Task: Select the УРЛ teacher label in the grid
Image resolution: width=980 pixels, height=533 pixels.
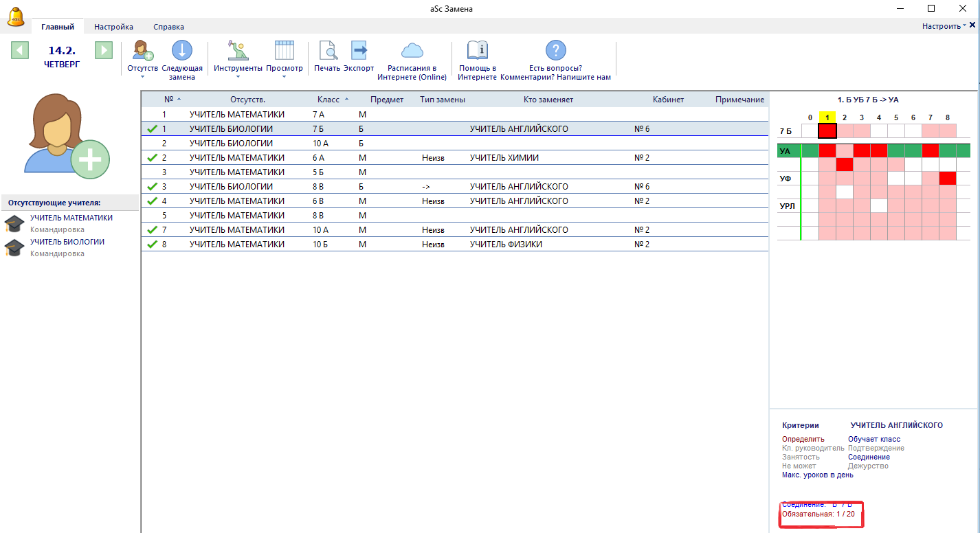Action: coord(788,206)
